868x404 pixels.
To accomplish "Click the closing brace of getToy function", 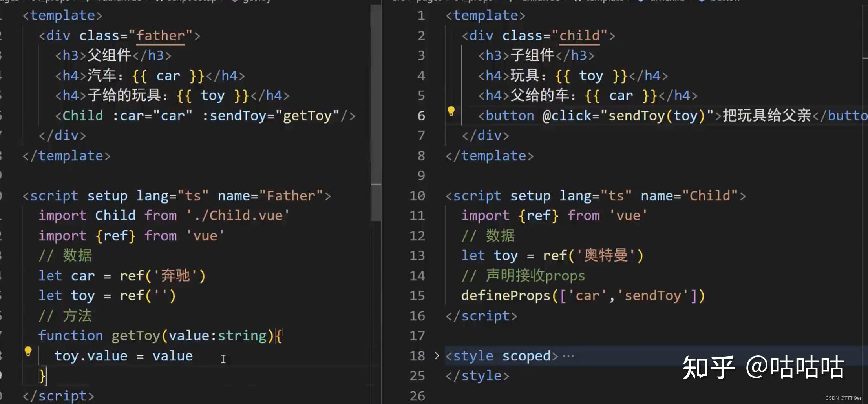I will coord(42,376).
